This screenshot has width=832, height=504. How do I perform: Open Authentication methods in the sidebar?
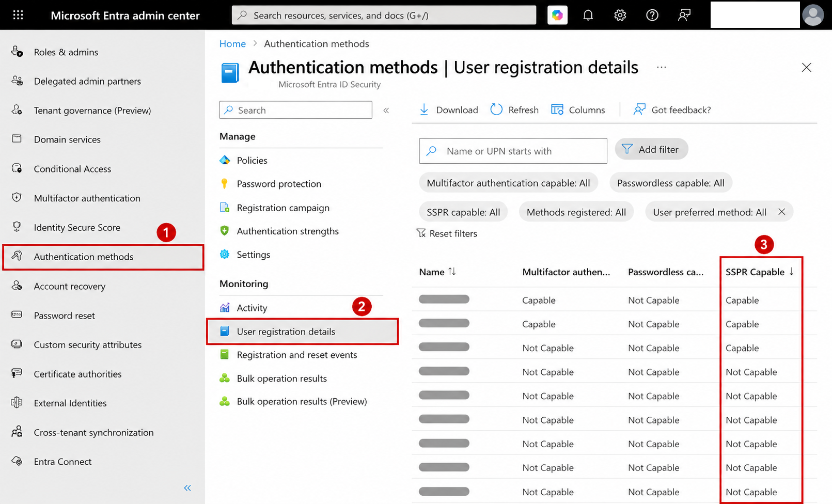point(103,257)
